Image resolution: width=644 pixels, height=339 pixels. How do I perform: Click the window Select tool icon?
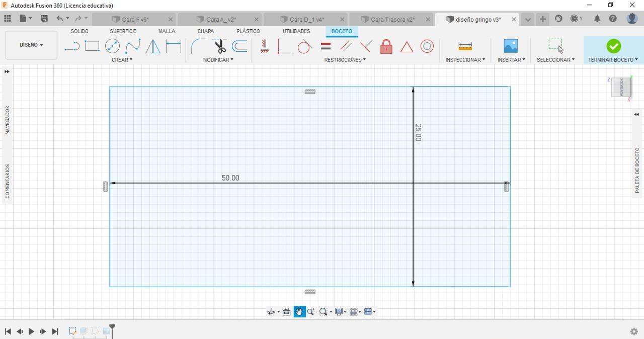pyautogui.click(x=555, y=46)
